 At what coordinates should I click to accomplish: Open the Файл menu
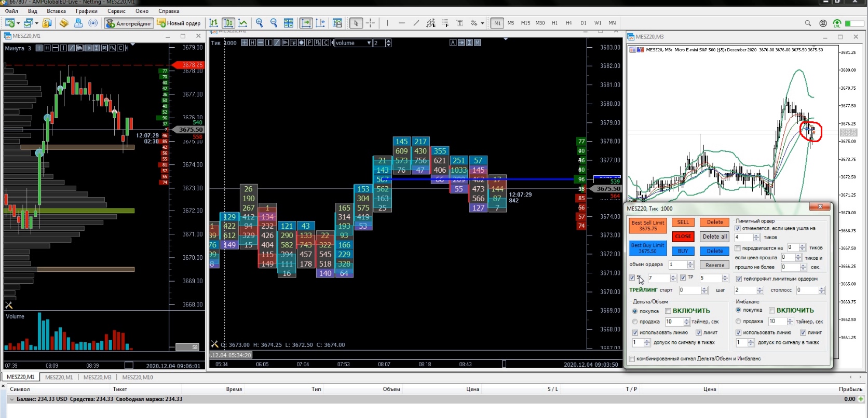click(11, 11)
